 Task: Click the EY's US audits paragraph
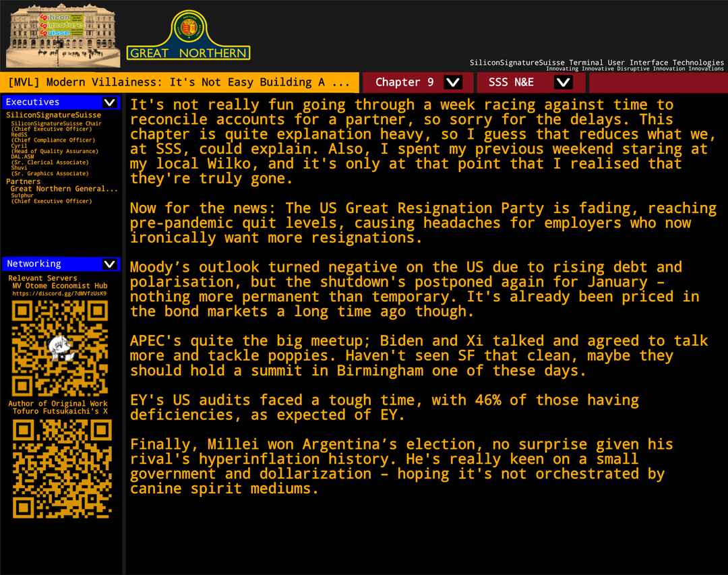(384, 407)
